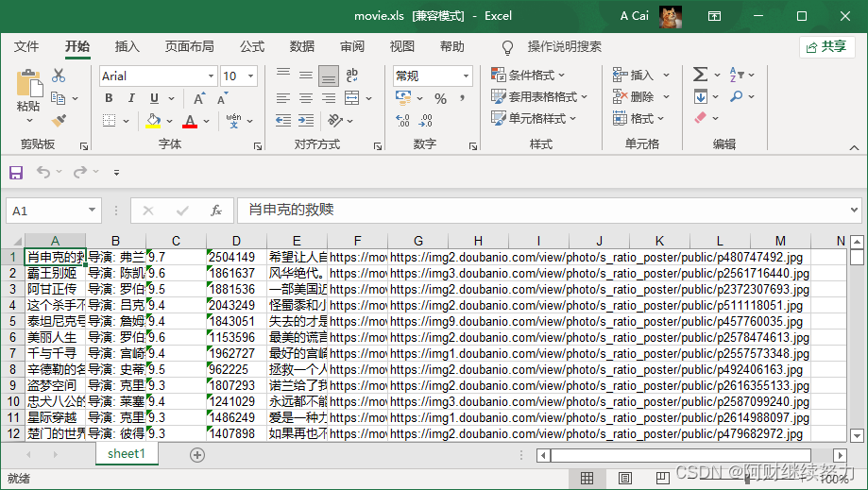Image resolution: width=868 pixels, height=490 pixels.
Task: Toggle Italic formatting
Action: (131, 98)
